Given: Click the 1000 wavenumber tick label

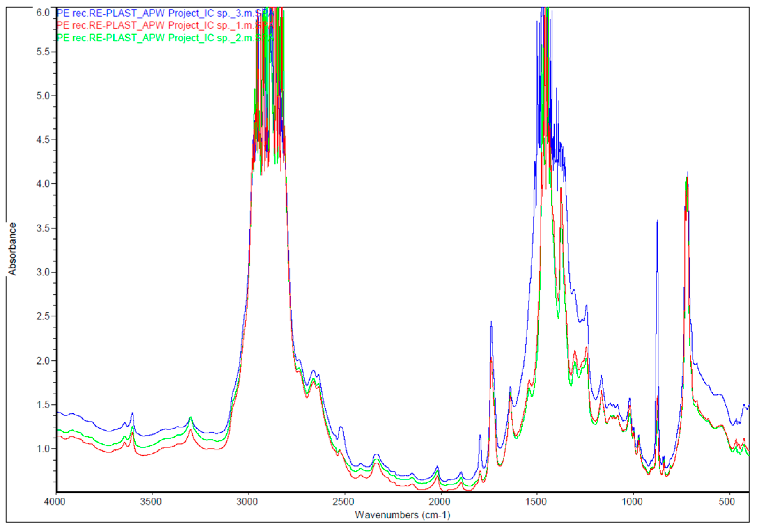Looking at the screenshot, I should [x=632, y=502].
